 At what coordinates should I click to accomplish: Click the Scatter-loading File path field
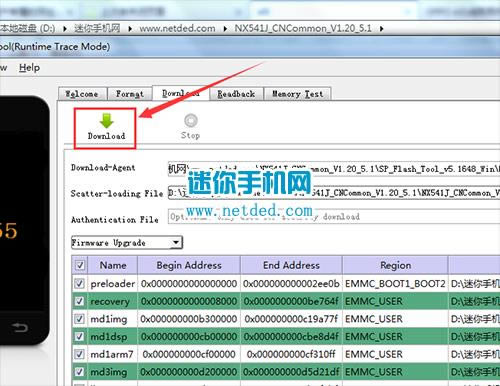point(334,193)
